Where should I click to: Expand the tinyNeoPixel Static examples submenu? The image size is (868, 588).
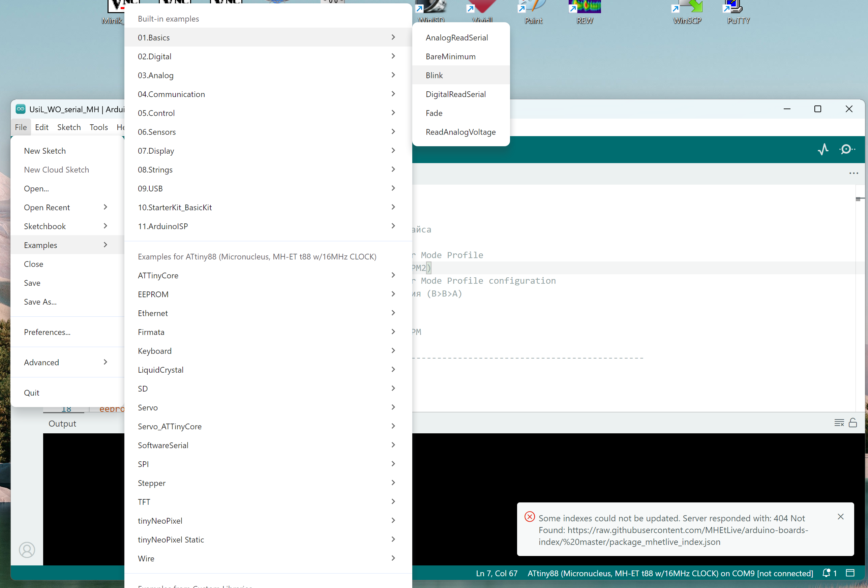click(x=268, y=539)
